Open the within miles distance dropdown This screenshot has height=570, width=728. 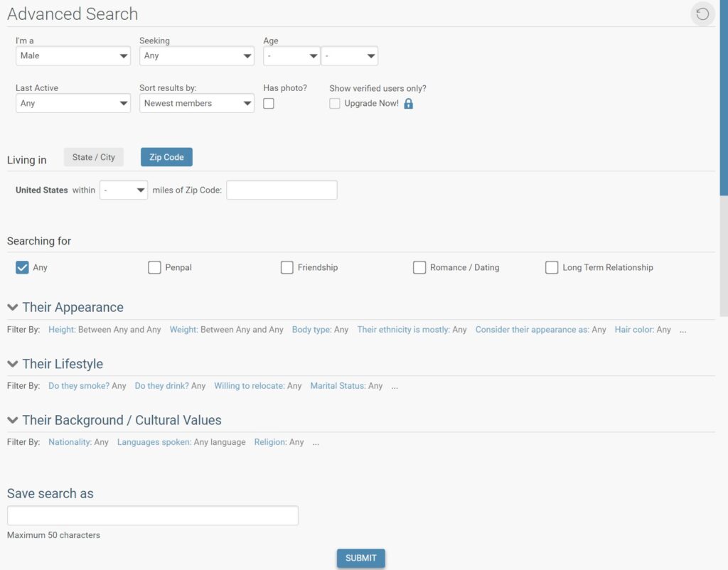click(x=123, y=190)
